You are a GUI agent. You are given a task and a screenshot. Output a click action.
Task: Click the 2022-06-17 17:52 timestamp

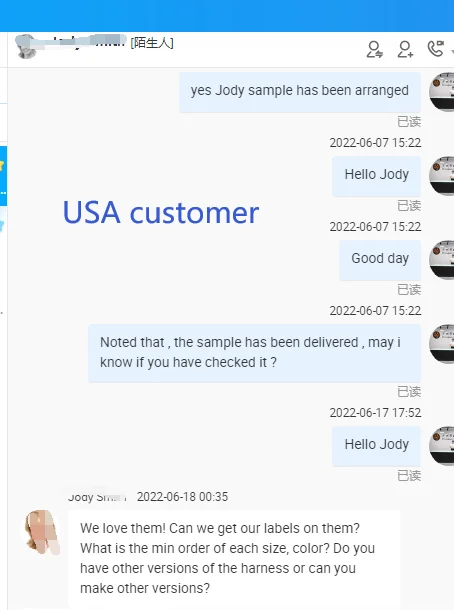tap(375, 413)
